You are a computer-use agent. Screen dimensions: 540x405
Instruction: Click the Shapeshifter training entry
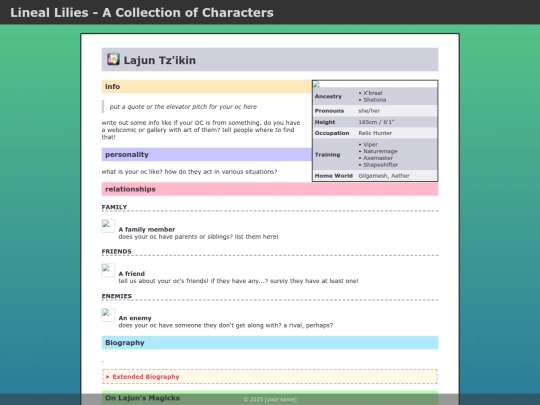click(381, 165)
